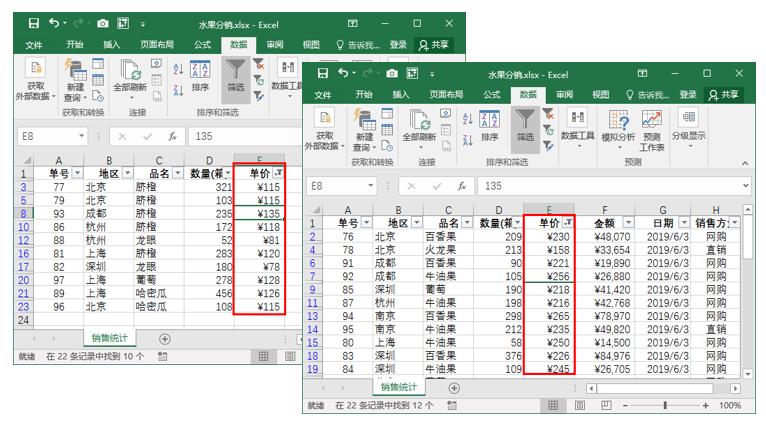Image resolution: width=766 pixels, height=427 pixels.
Task: Click vertical scrollbar down arrow in front window
Action: tap(747, 374)
